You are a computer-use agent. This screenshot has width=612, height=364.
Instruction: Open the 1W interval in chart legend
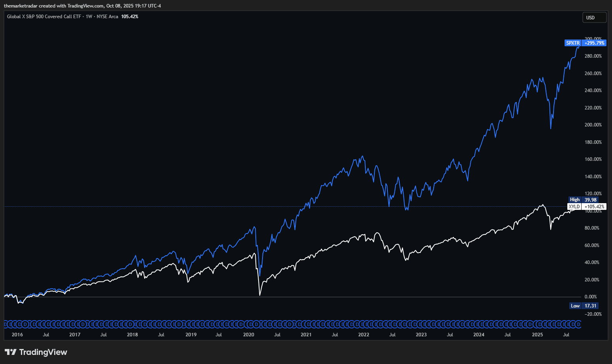click(89, 17)
